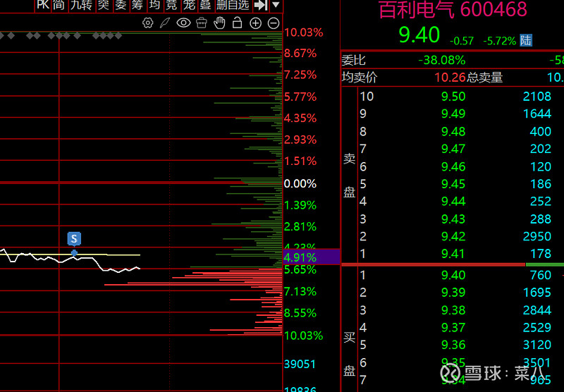Click sell volume 2108 at 9.50

click(x=537, y=97)
